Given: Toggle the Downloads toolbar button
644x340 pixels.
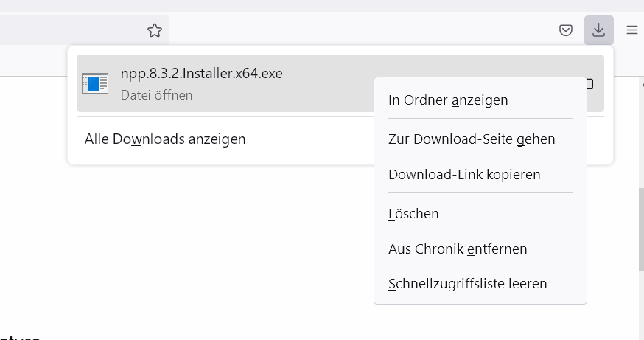Looking at the screenshot, I should (x=599, y=30).
